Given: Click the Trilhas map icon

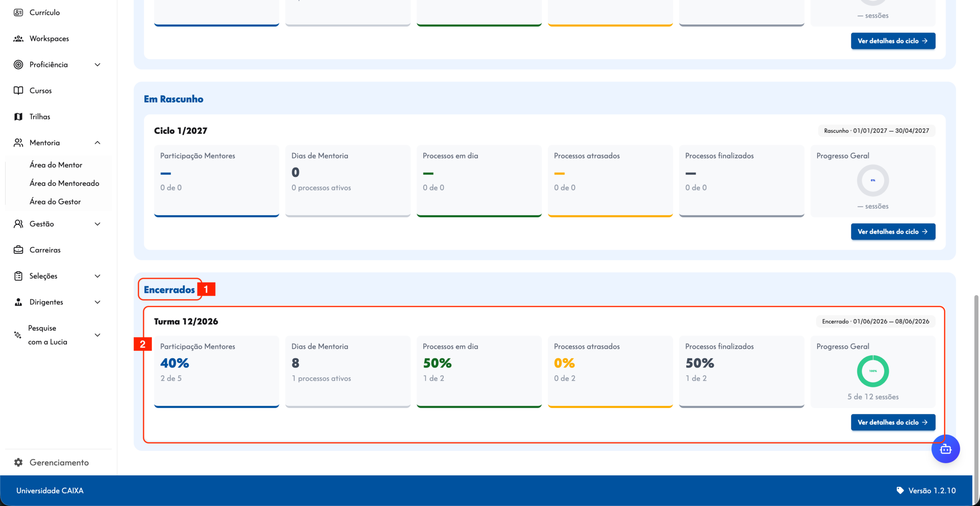Looking at the screenshot, I should 18,117.
